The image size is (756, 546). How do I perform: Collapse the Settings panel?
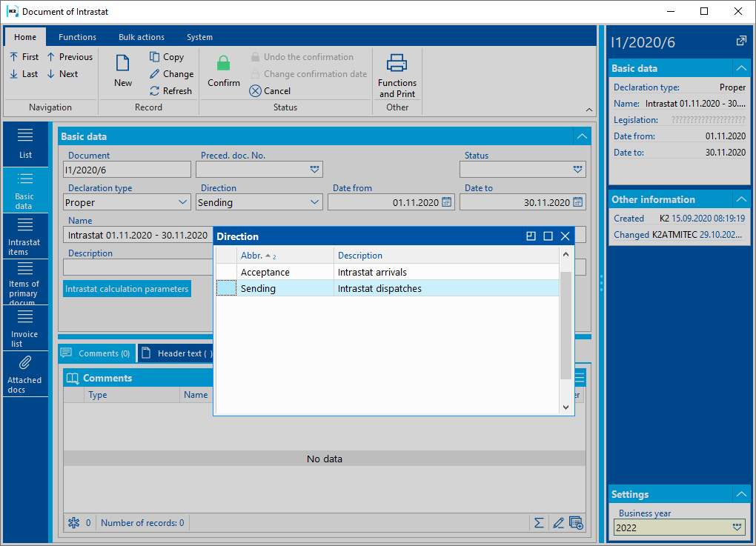[x=741, y=494]
